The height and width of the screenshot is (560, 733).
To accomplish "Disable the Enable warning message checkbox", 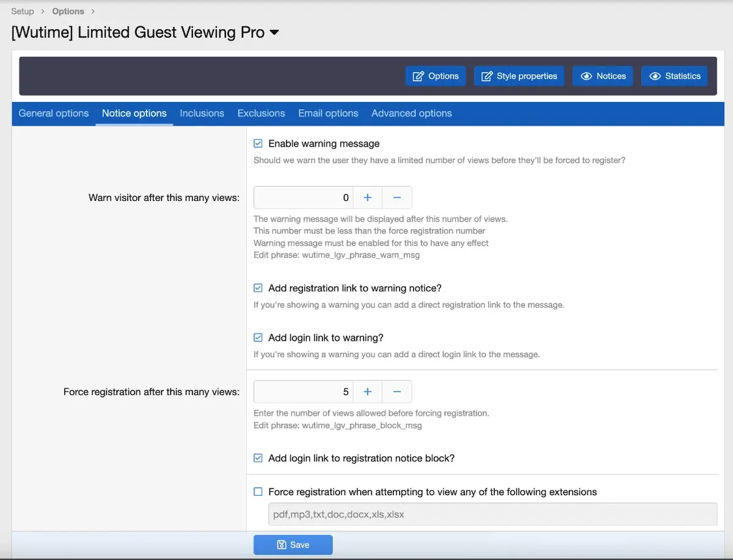I will pyautogui.click(x=258, y=144).
